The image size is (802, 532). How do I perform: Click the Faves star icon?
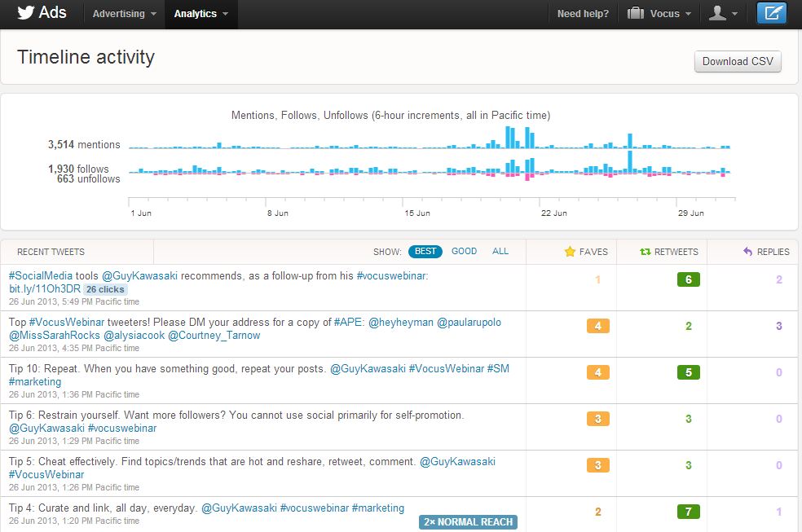(570, 252)
